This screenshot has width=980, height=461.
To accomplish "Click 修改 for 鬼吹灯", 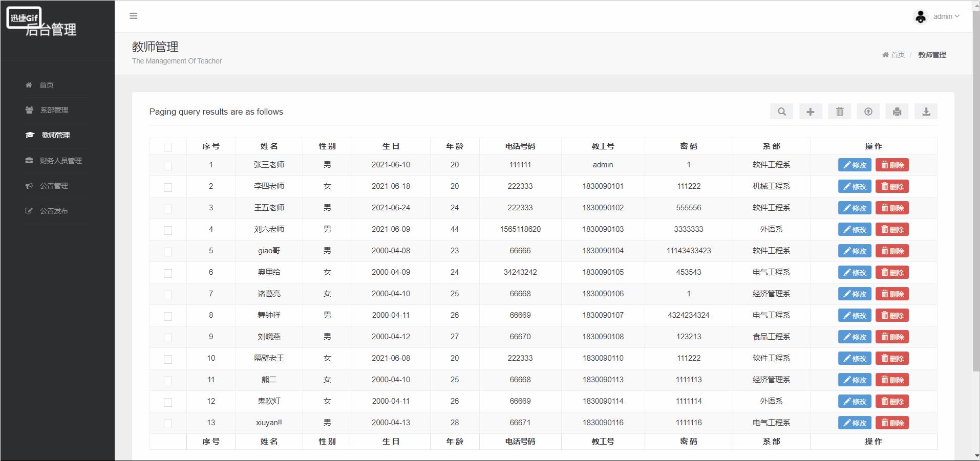I will pyautogui.click(x=855, y=402).
